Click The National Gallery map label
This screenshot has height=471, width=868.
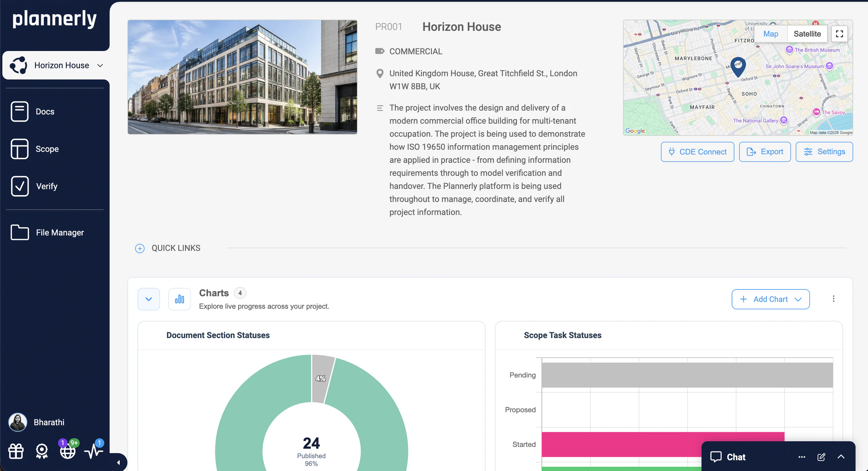click(755, 120)
